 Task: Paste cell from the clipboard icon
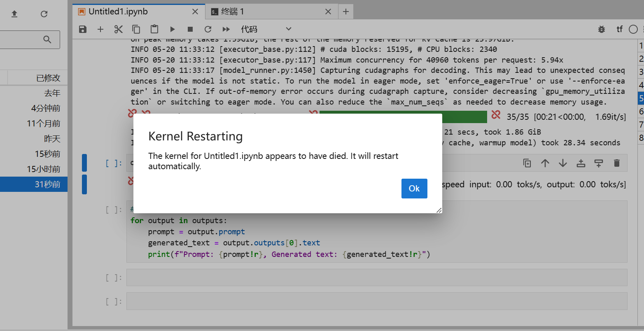(154, 29)
